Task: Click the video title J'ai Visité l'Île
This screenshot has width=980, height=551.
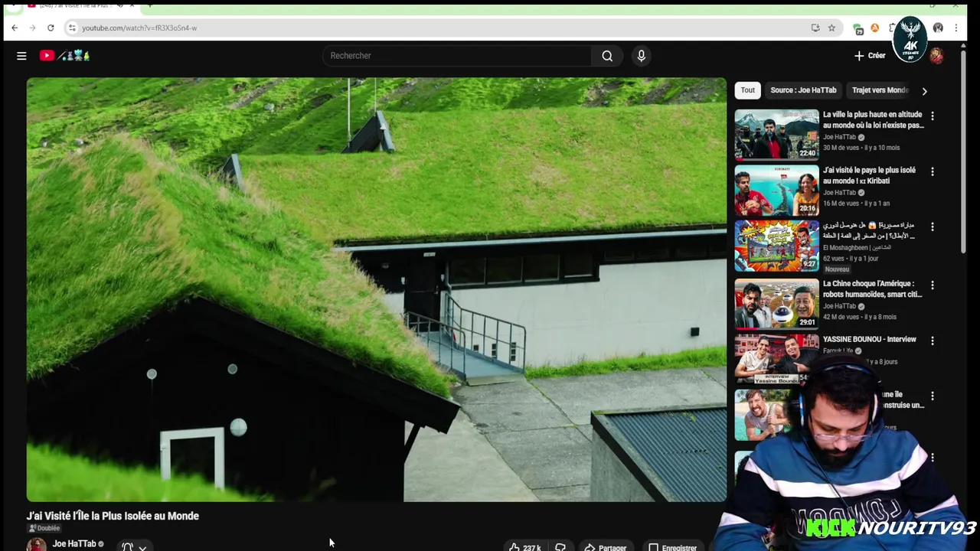Action: click(x=113, y=516)
